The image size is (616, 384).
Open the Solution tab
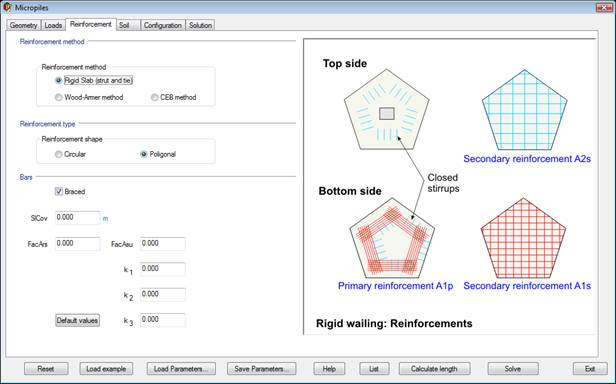[200, 25]
